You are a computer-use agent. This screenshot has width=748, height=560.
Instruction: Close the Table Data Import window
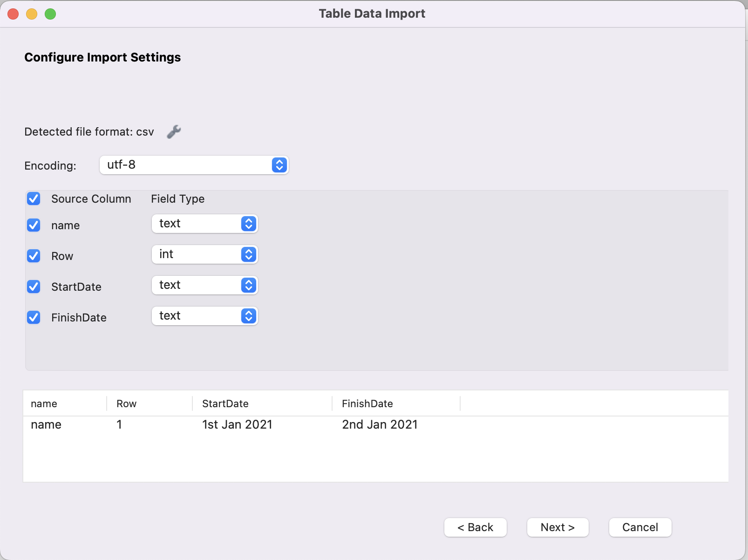click(x=13, y=14)
